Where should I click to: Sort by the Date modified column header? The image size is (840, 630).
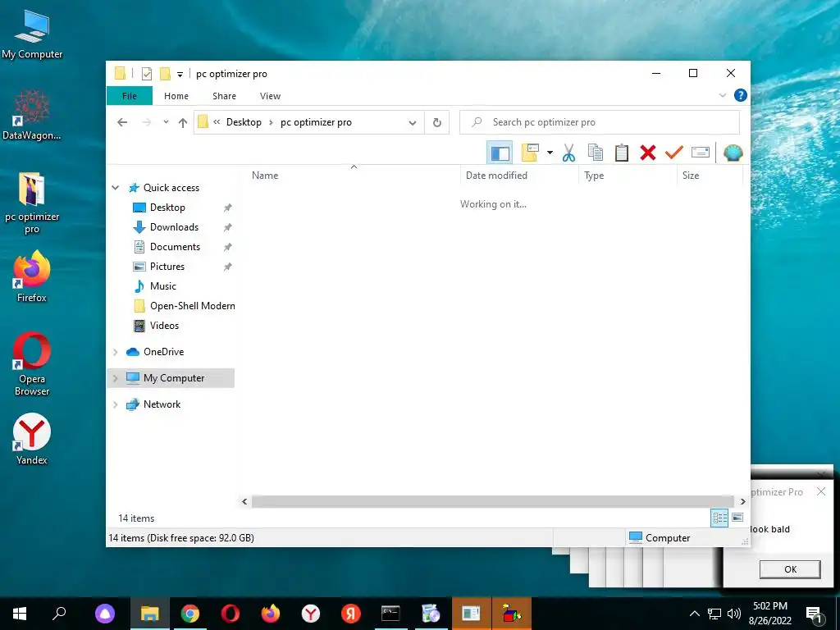pyautogui.click(x=519, y=176)
